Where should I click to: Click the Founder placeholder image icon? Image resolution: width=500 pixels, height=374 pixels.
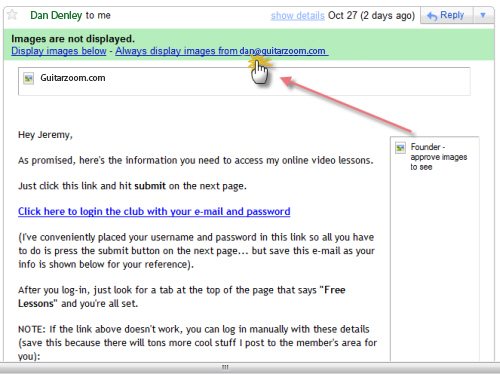click(400, 147)
